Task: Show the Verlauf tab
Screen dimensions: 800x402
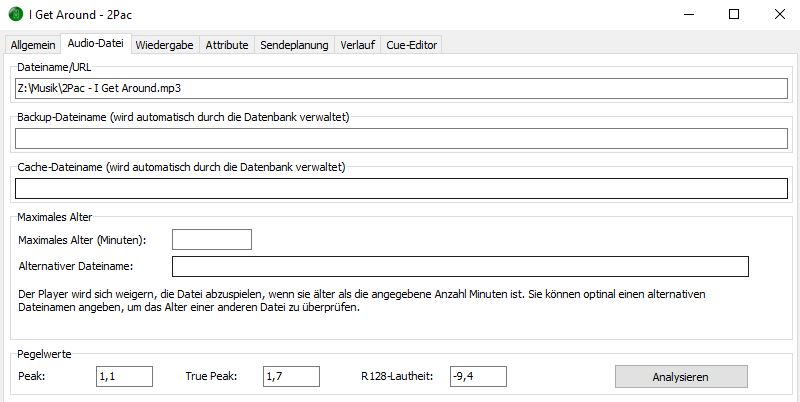Action: pos(358,45)
